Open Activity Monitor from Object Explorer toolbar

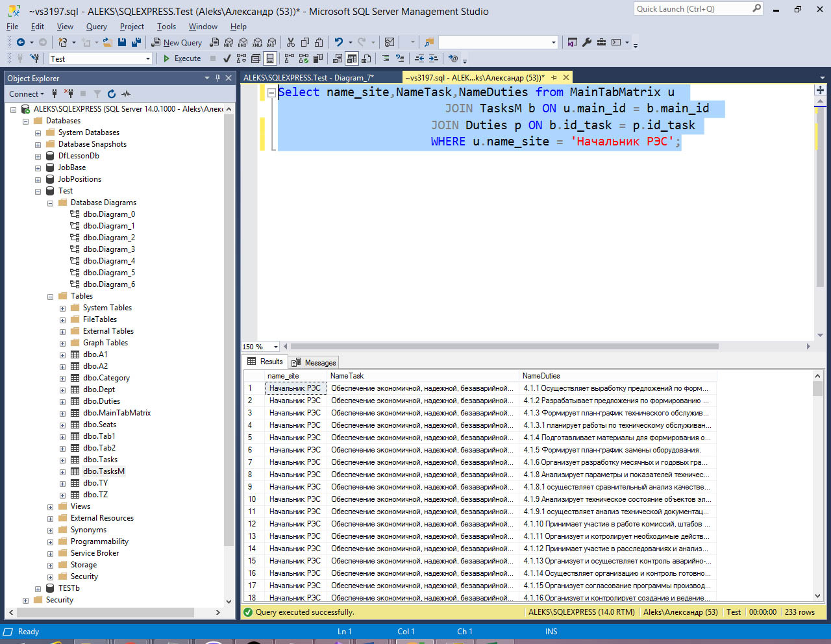[126, 93]
